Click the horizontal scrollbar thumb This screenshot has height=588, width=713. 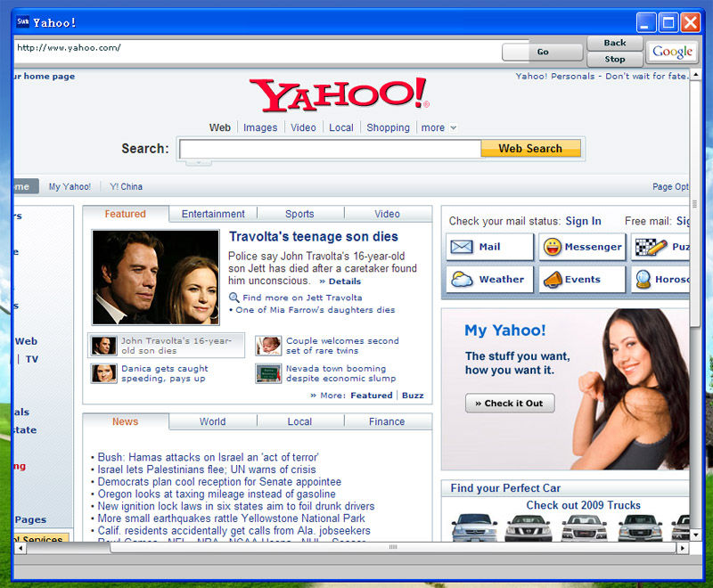click(x=393, y=548)
